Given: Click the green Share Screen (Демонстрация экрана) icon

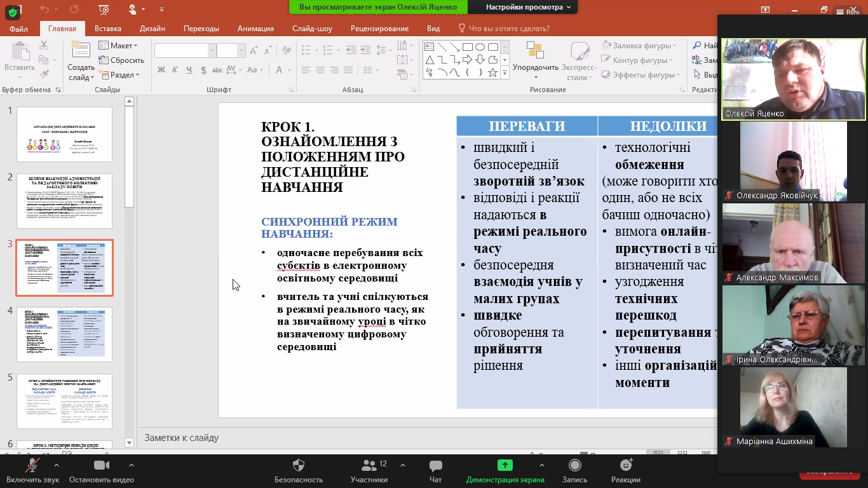Looking at the screenshot, I should pyautogui.click(x=505, y=466).
